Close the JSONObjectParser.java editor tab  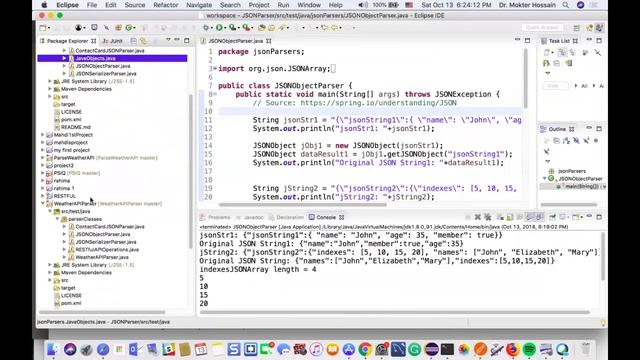pyautogui.click(x=269, y=41)
